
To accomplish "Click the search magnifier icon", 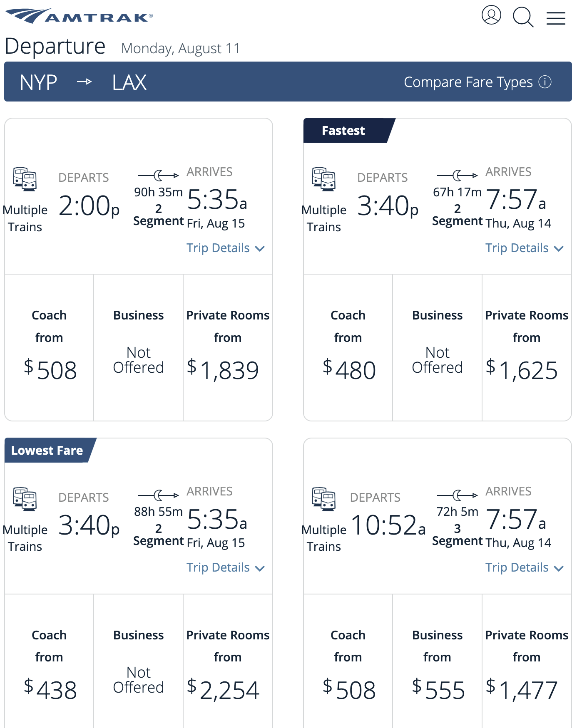I will (523, 17).
